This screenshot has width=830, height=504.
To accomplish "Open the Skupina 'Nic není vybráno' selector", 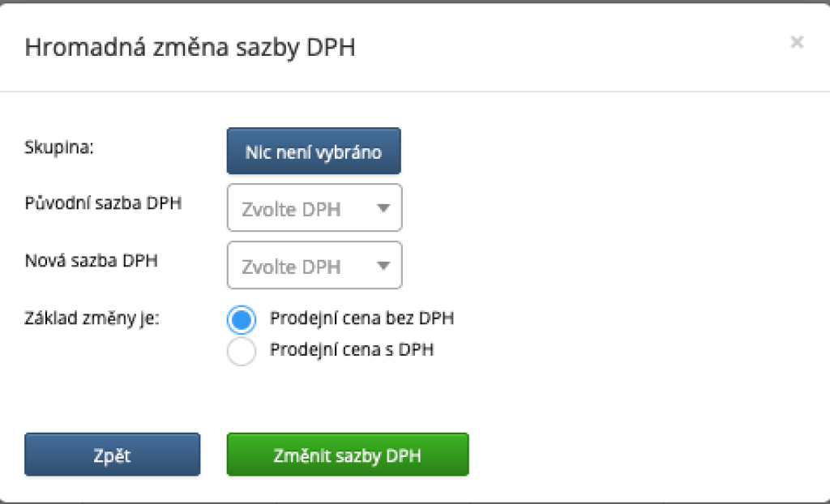I will (x=314, y=152).
